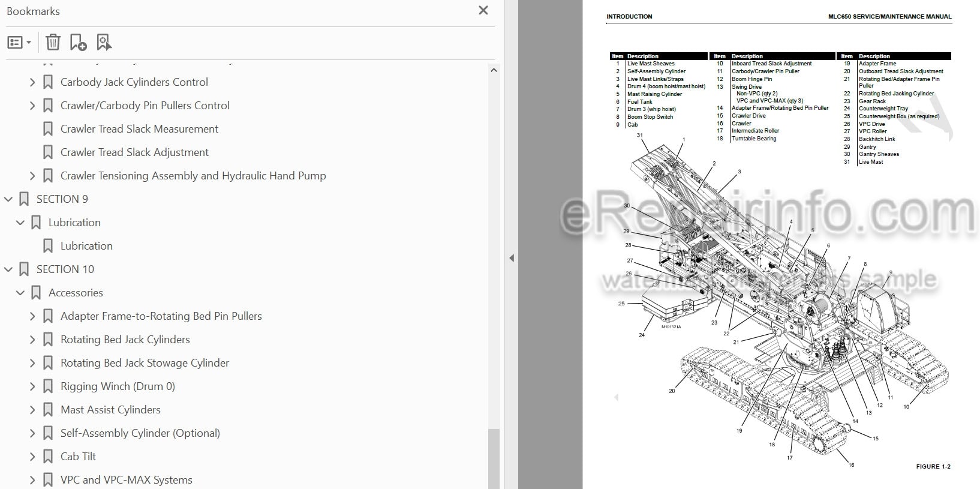Click 'Counterweight Tray' in parts table
This screenshot has width=980, height=489.
pos(883,109)
